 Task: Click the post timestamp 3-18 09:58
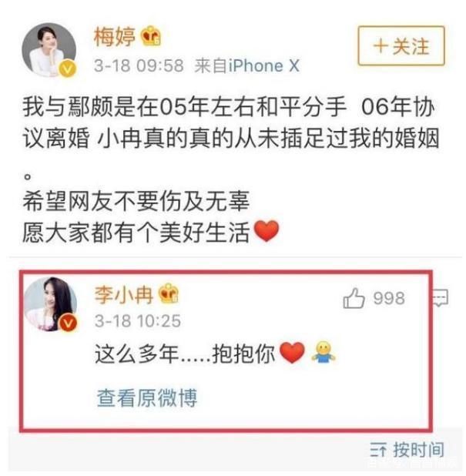139,65
